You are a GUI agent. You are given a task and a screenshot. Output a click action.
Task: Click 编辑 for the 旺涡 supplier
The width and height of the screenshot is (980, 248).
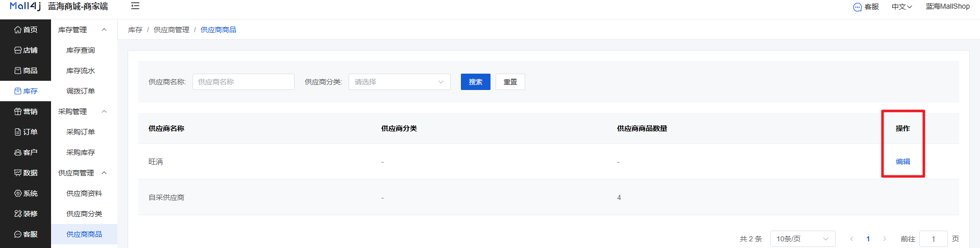tap(903, 162)
